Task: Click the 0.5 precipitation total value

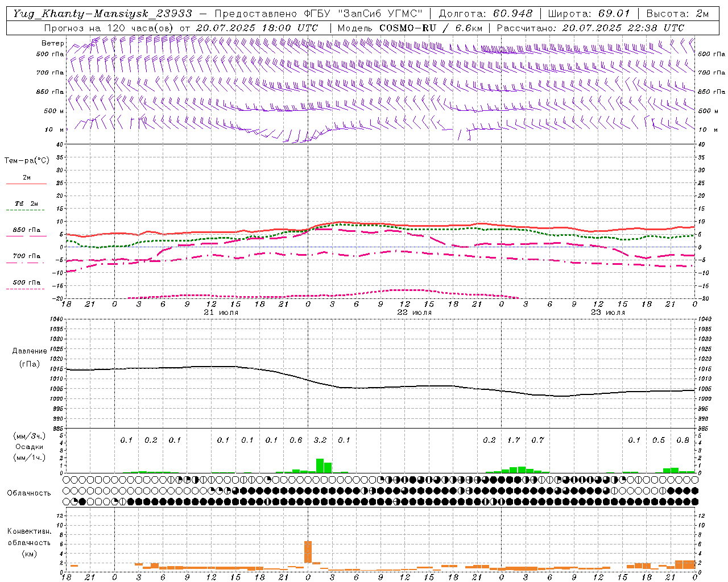Action: click(659, 440)
